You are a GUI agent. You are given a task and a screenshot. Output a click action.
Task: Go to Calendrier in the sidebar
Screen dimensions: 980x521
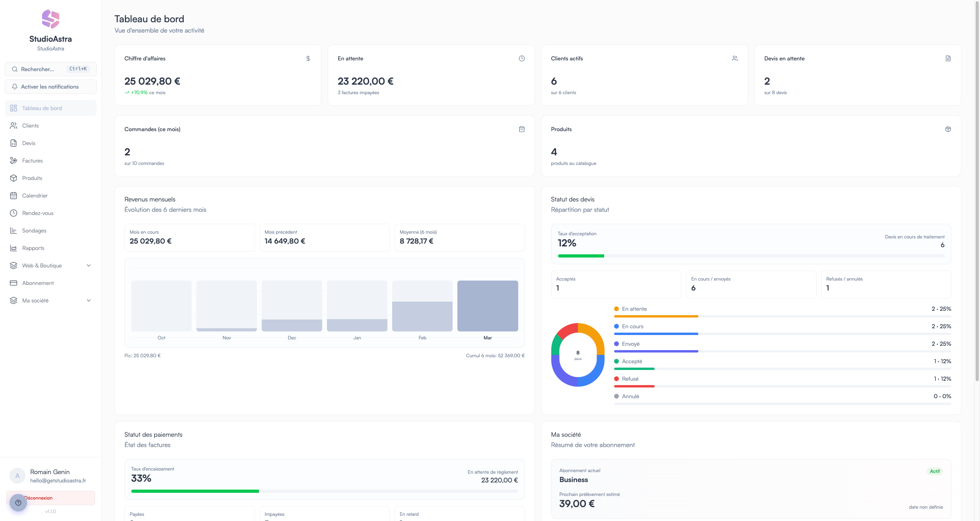pyautogui.click(x=35, y=196)
